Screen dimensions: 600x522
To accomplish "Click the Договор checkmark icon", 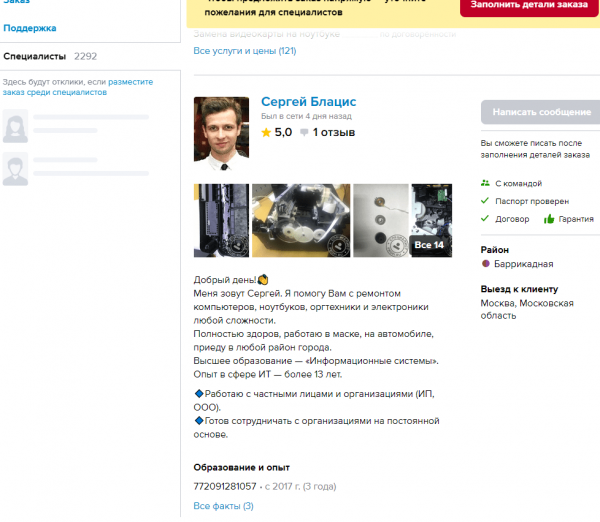I will pos(485,219).
